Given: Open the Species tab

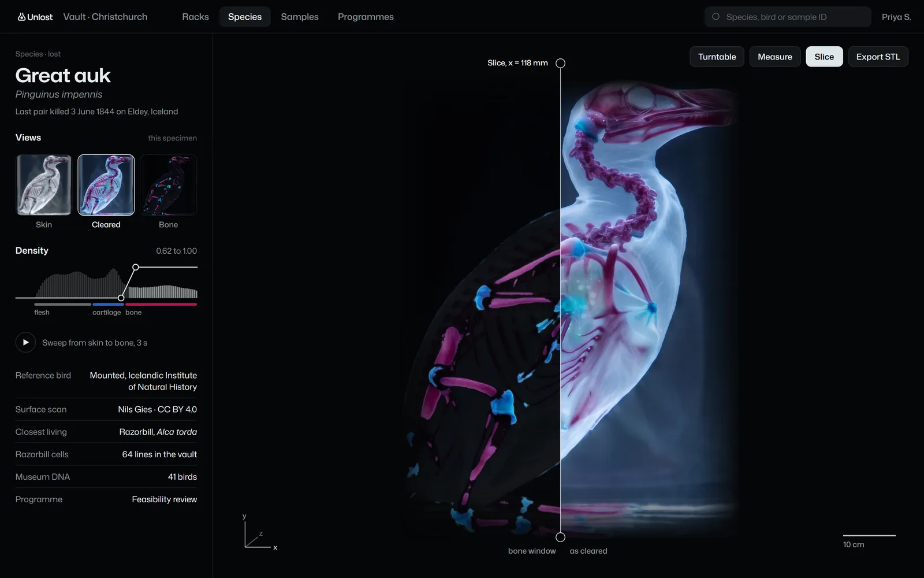Looking at the screenshot, I should tap(245, 17).
